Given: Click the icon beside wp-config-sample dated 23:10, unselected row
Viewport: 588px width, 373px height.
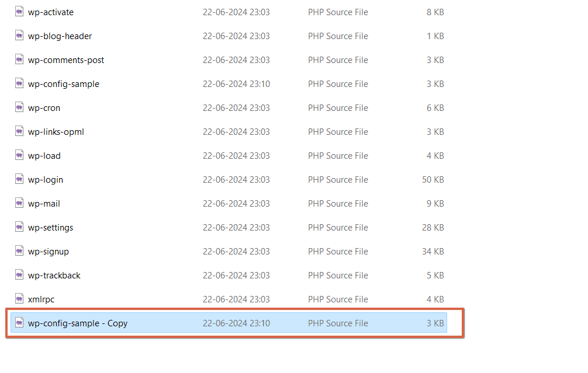Looking at the screenshot, I should 19,83.
